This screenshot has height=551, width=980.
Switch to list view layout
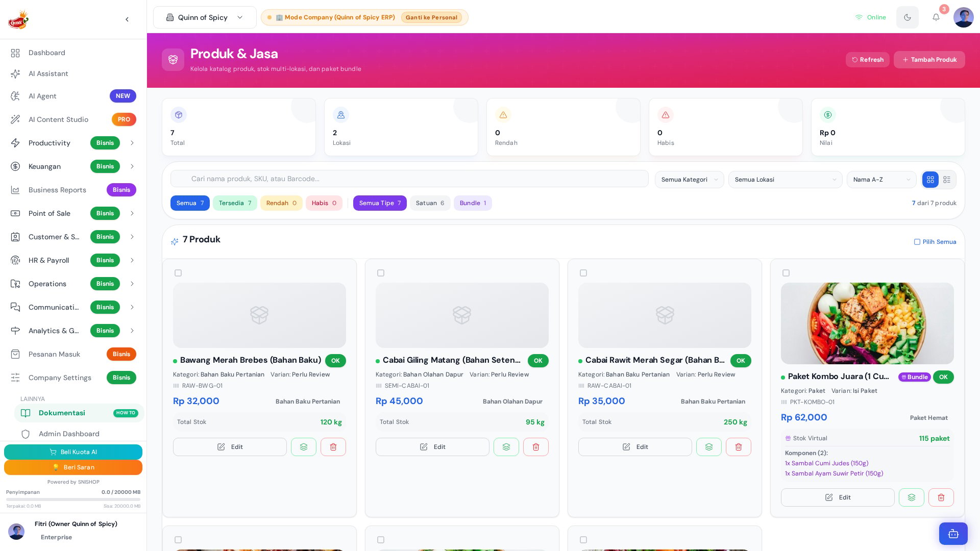[947, 180]
